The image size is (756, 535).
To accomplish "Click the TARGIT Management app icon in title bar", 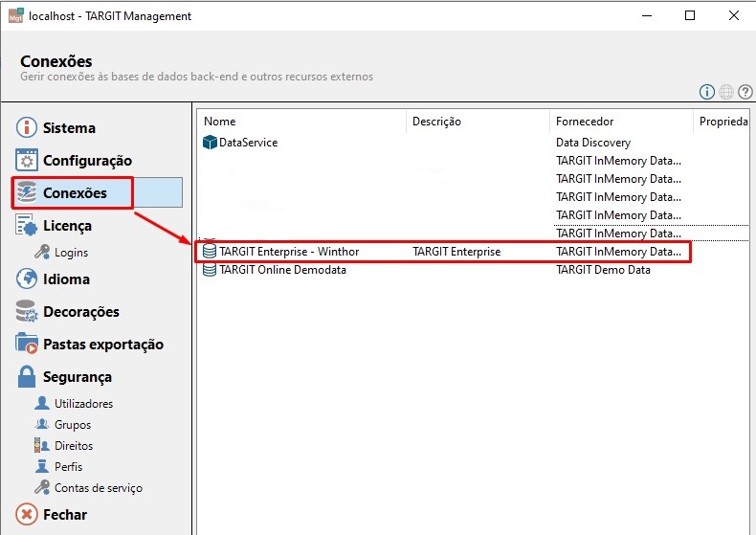I will pyautogui.click(x=15, y=15).
